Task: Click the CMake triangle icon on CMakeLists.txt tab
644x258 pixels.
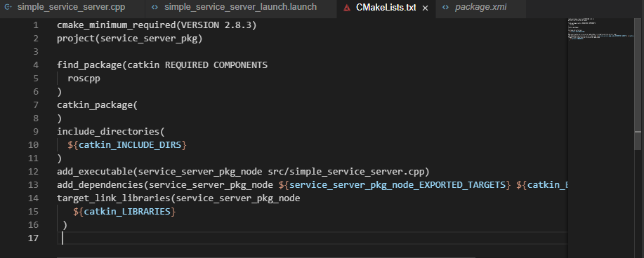Action: click(x=347, y=8)
